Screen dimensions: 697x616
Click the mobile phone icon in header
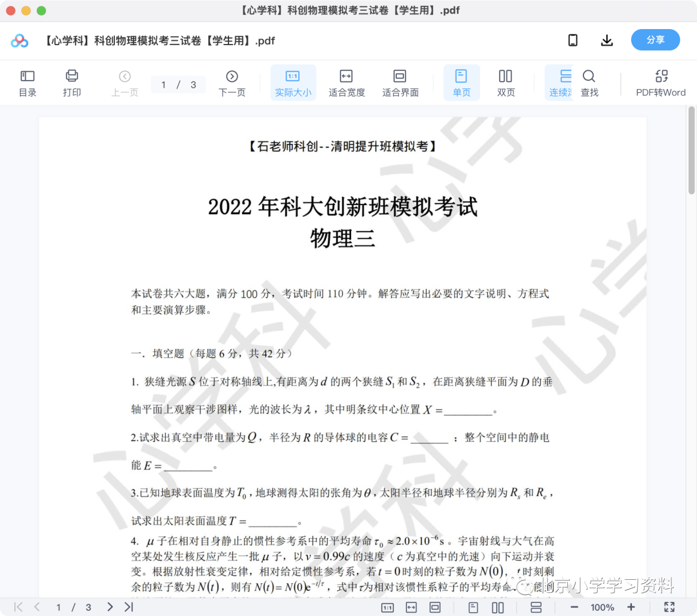tap(573, 41)
